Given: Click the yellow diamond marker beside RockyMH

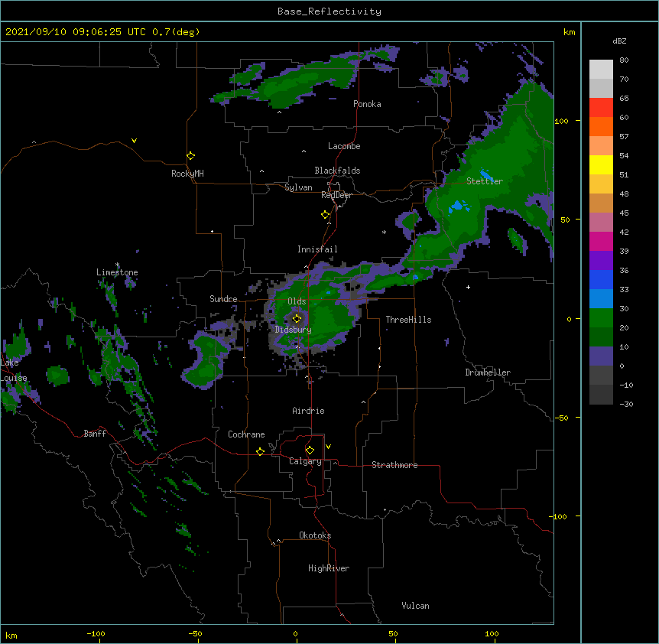Looking at the screenshot, I should [x=190, y=156].
